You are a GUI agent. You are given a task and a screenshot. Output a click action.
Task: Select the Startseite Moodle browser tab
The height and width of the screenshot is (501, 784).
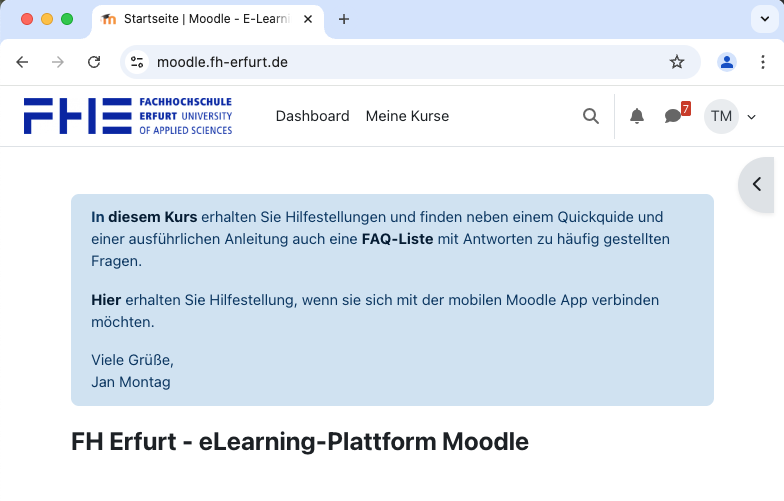200,19
